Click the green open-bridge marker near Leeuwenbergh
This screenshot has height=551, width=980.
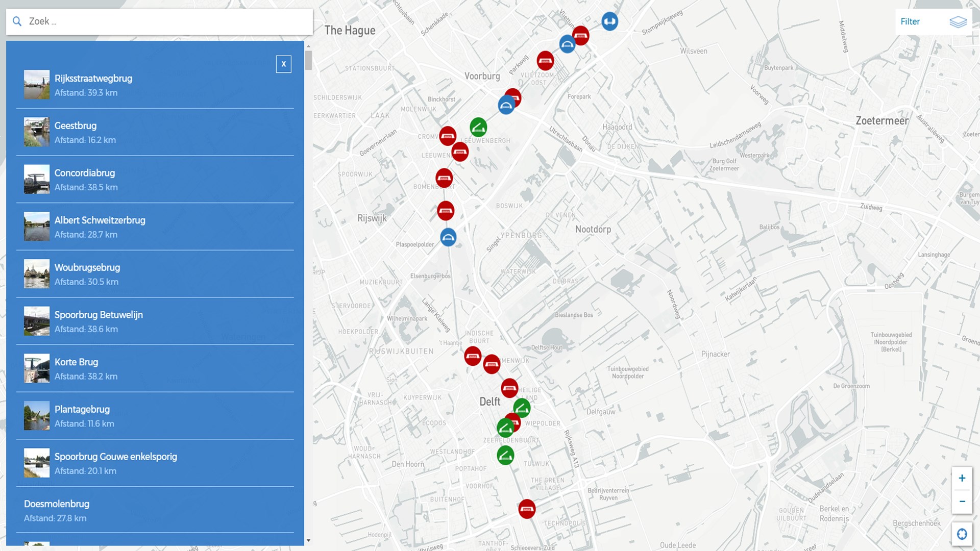coord(478,127)
